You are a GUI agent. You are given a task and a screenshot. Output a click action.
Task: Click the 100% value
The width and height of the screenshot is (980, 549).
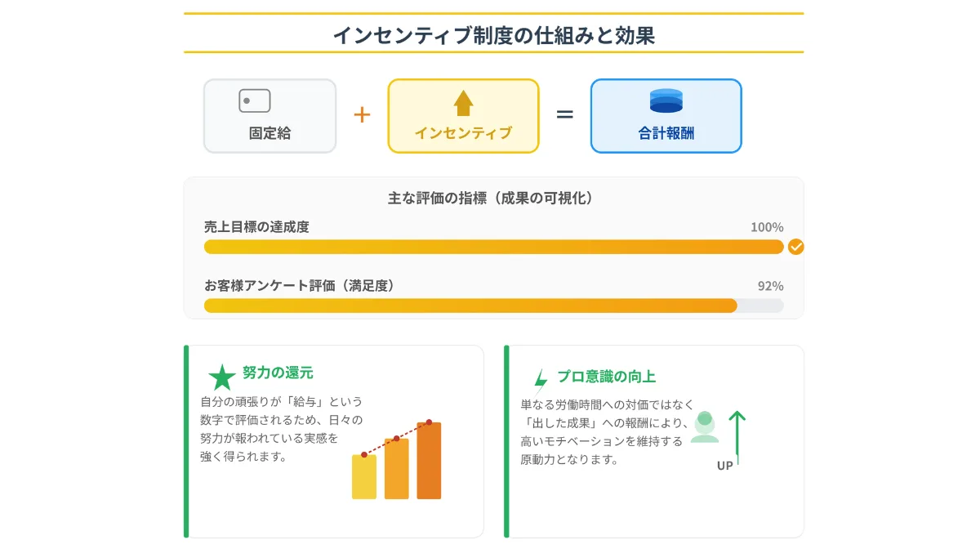tap(767, 227)
